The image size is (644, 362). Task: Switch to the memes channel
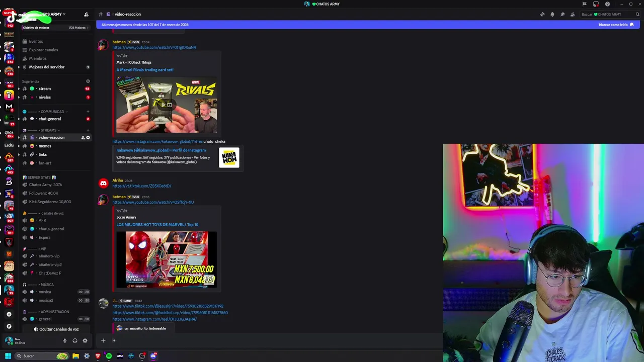pyautogui.click(x=56, y=146)
